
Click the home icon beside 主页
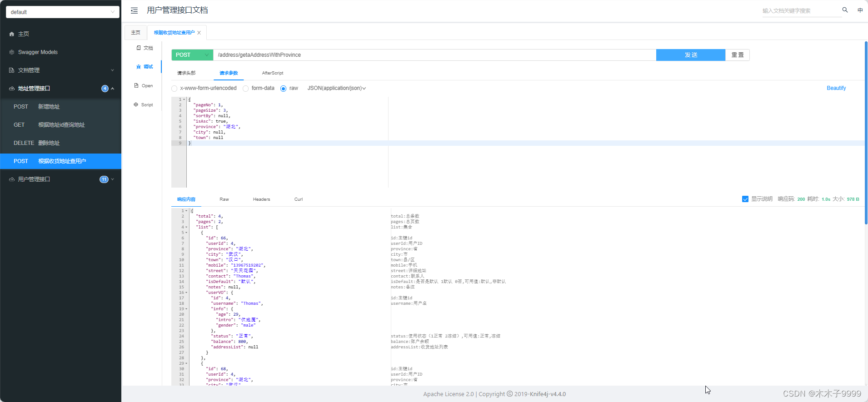pyautogui.click(x=12, y=34)
